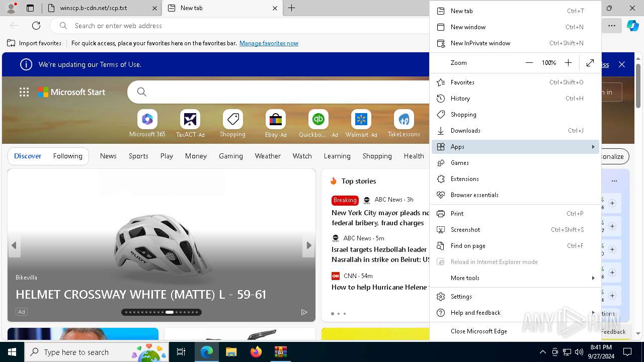Choose Find on page
The image size is (644, 362).
tap(515, 246)
